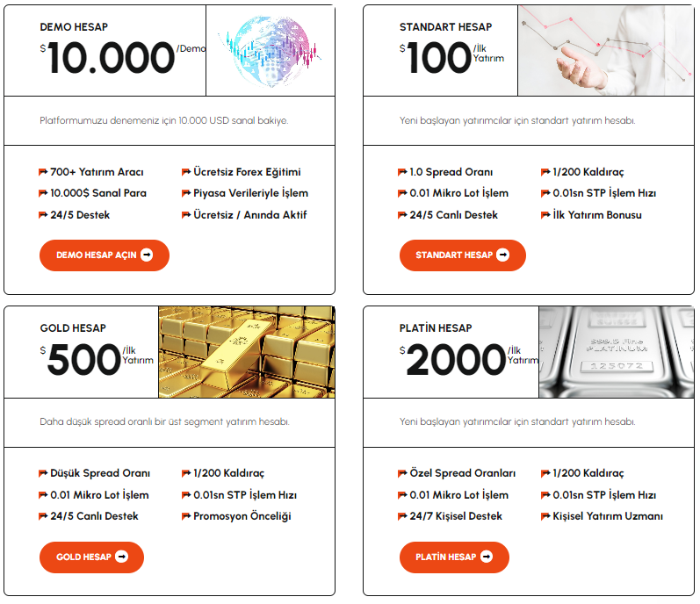700x604 pixels.
Task: Click arrow icon beside Kişisel Yatırım Uzmanı
Action: [545, 516]
